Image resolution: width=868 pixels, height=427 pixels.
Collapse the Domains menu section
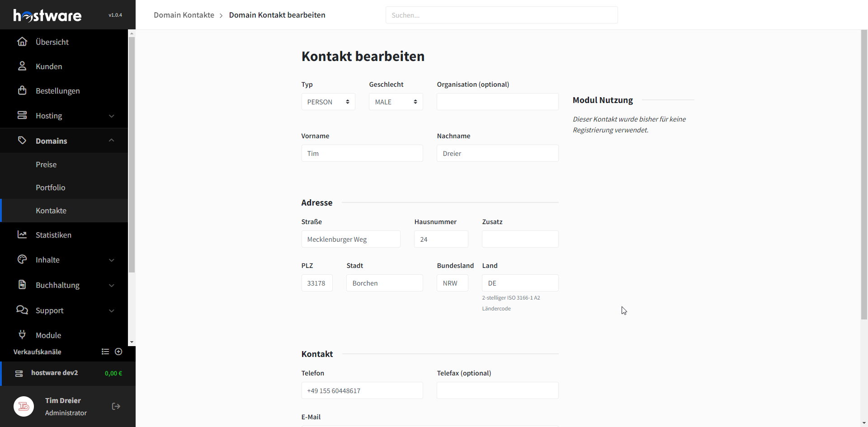click(111, 141)
